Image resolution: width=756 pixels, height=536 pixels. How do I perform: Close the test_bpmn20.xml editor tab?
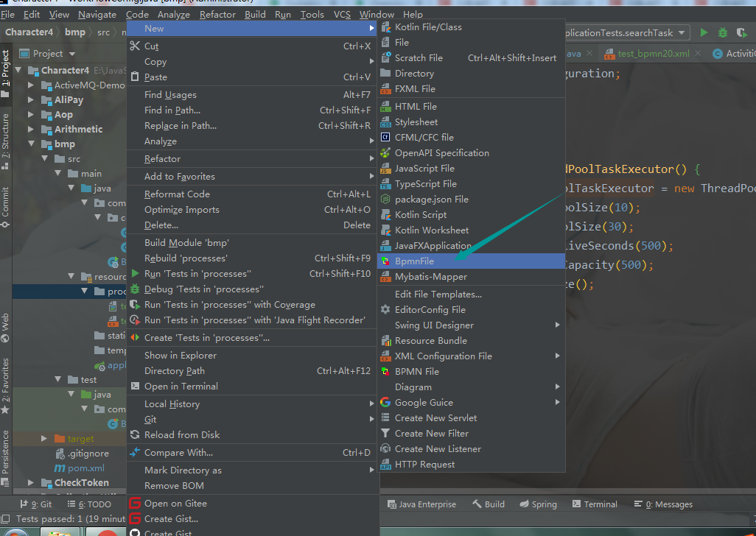(698, 54)
